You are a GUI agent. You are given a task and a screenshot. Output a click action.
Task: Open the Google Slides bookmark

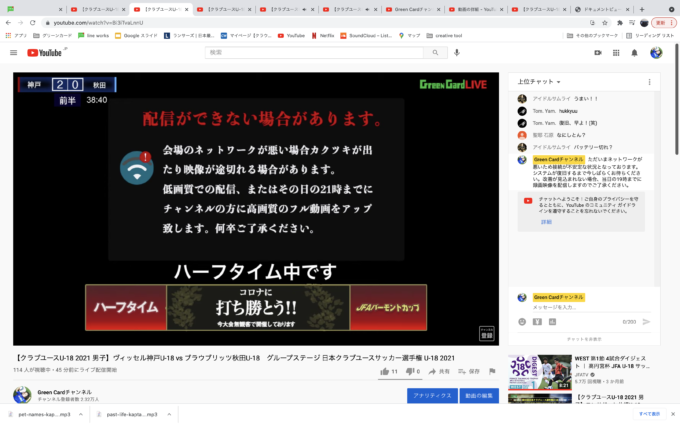[136, 36]
